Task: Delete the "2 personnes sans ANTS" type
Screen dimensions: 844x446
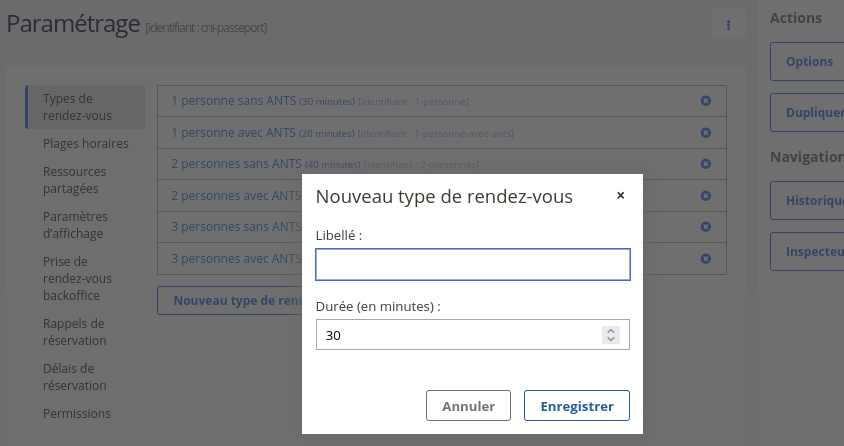Action: (x=705, y=164)
